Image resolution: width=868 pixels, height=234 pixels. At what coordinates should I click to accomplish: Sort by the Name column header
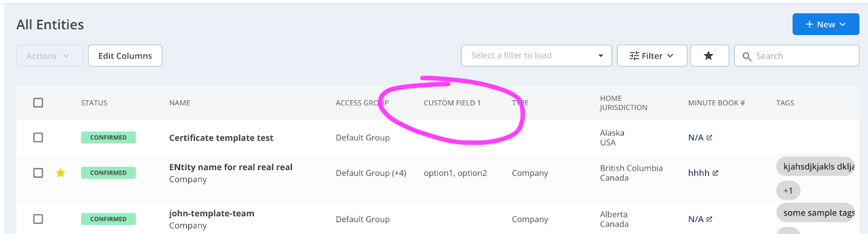pyautogui.click(x=180, y=103)
